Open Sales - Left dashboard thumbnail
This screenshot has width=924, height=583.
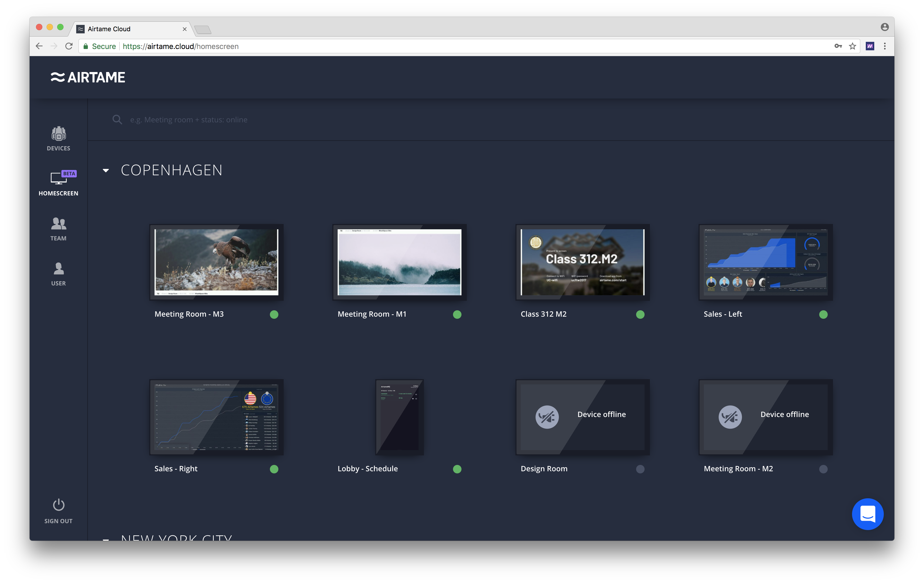coord(766,262)
